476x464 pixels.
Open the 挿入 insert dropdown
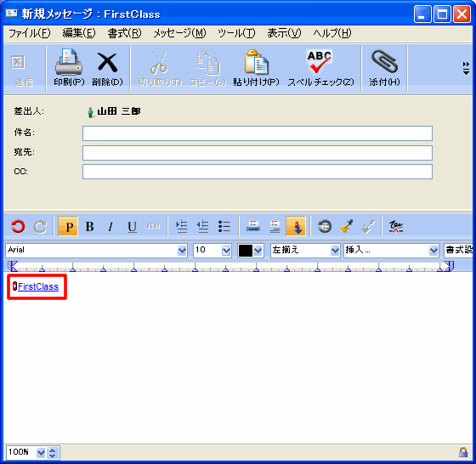click(391, 251)
